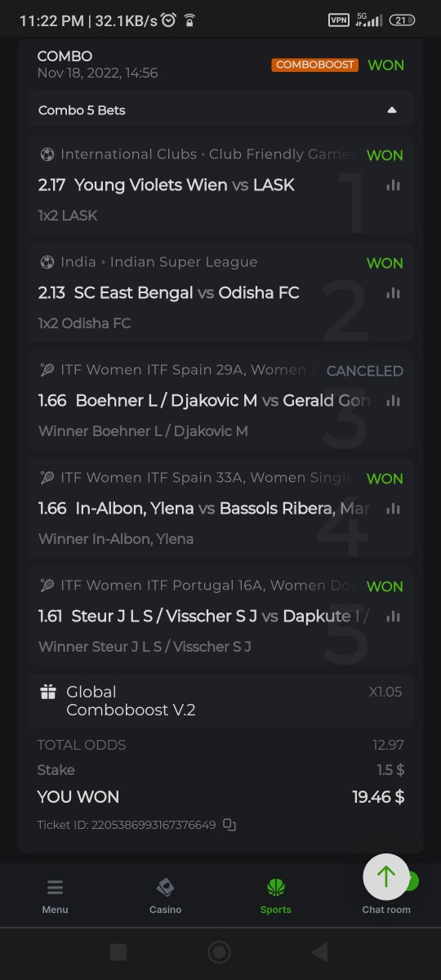Viewport: 441px width, 980px height.
Task: Tap the COMBOBOOST orange badge
Action: click(315, 65)
